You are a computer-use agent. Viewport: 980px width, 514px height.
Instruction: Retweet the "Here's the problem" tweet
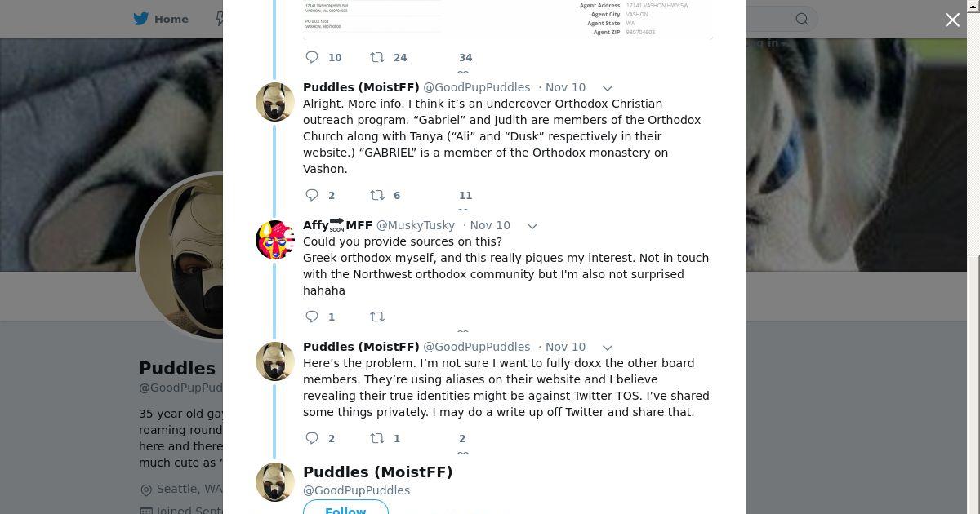pyautogui.click(x=377, y=438)
